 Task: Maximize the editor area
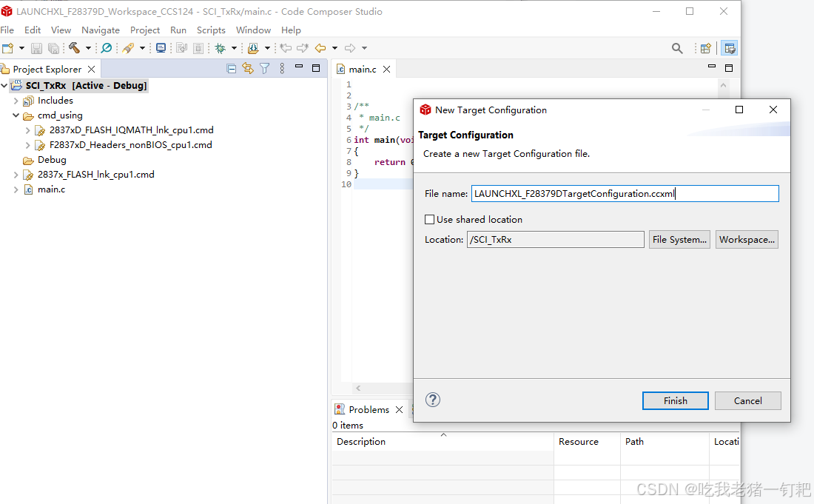tap(729, 68)
